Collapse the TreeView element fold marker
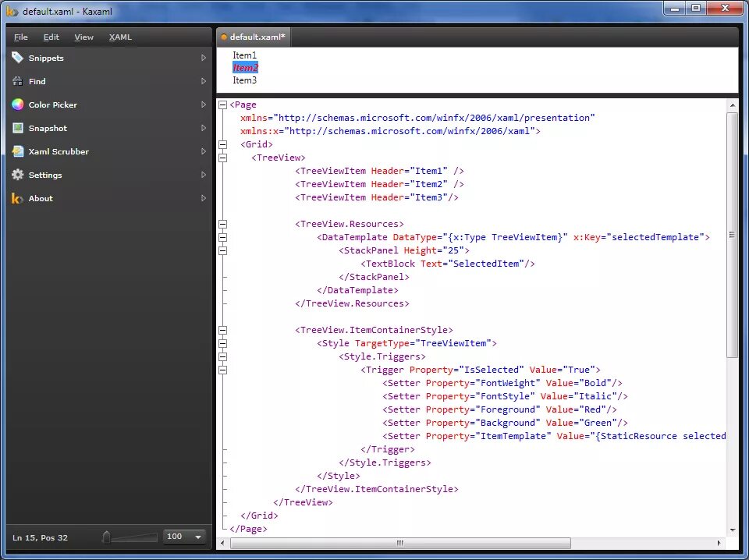 pyautogui.click(x=222, y=158)
